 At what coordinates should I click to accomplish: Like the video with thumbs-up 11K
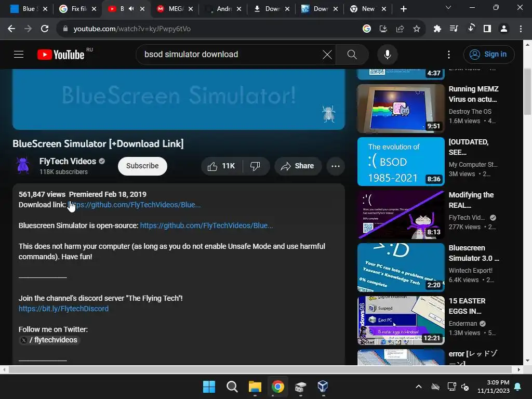[x=222, y=166]
